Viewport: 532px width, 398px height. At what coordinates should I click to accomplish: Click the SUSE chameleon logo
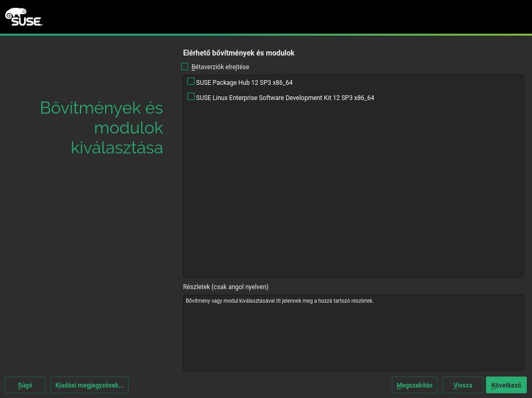[24, 17]
